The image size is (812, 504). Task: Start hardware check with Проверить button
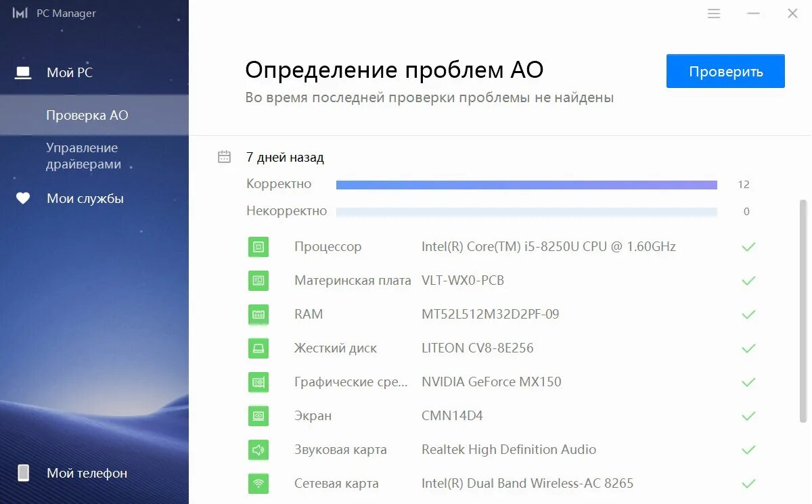[x=725, y=71]
